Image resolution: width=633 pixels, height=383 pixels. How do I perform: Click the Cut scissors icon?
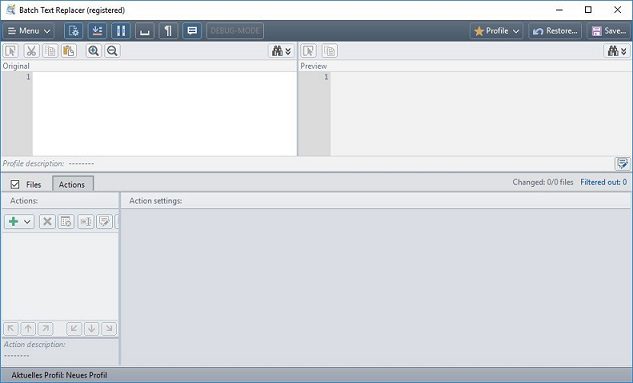click(31, 51)
